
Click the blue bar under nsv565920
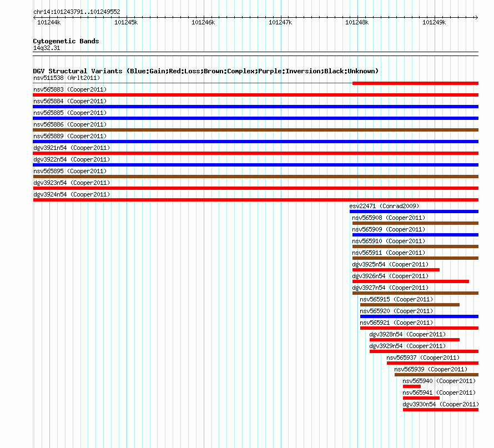(x=419, y=316)
